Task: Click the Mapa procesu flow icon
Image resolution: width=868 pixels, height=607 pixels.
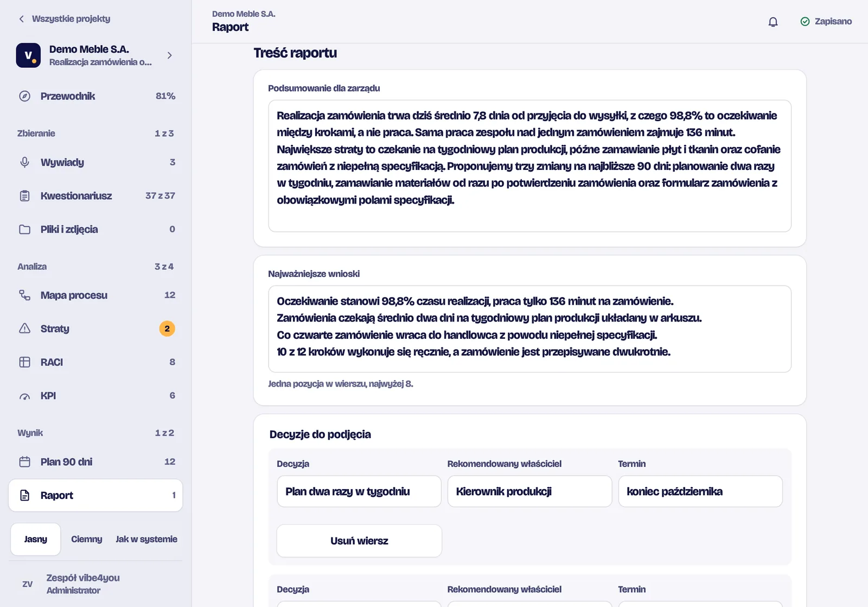Action: coord(25,295)
